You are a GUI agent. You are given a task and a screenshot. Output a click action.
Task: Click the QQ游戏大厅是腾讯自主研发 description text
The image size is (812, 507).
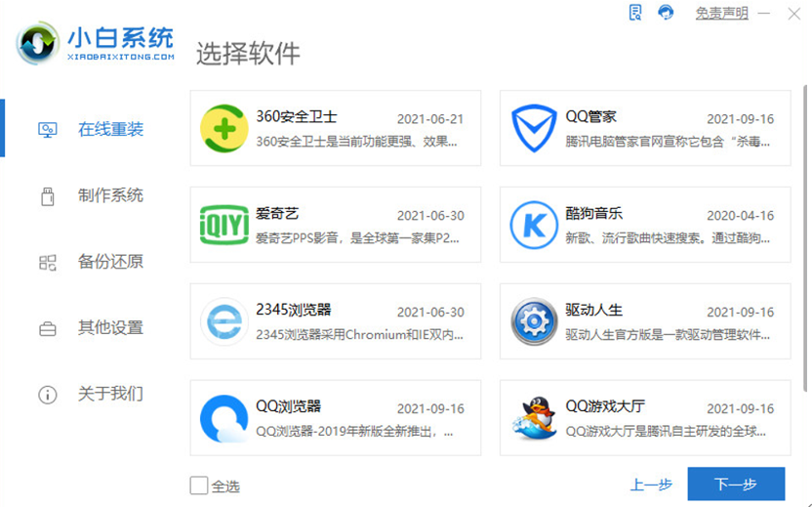pyautogui.click(x=666, y=432)
